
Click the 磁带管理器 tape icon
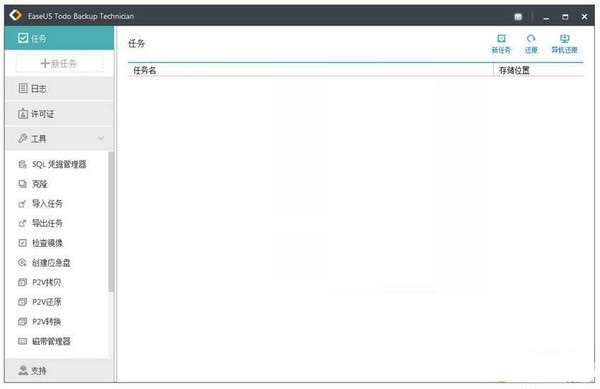[23, 341]
